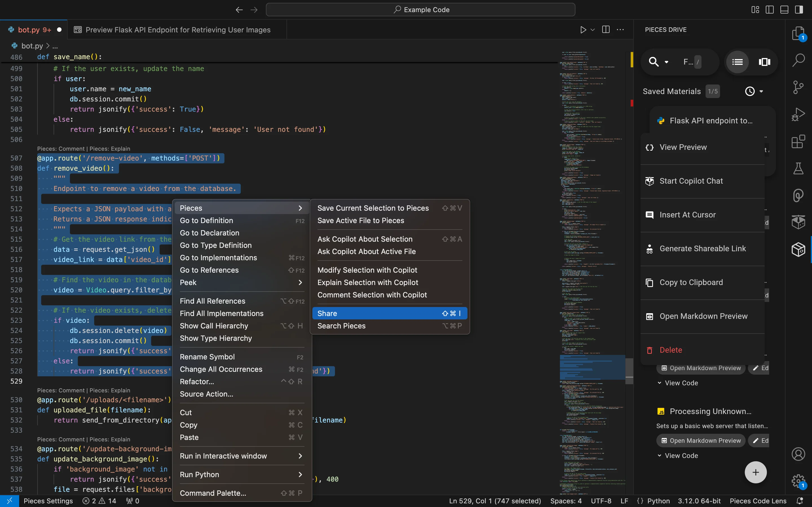Open the run options dropdown arrow

[593, 30]
